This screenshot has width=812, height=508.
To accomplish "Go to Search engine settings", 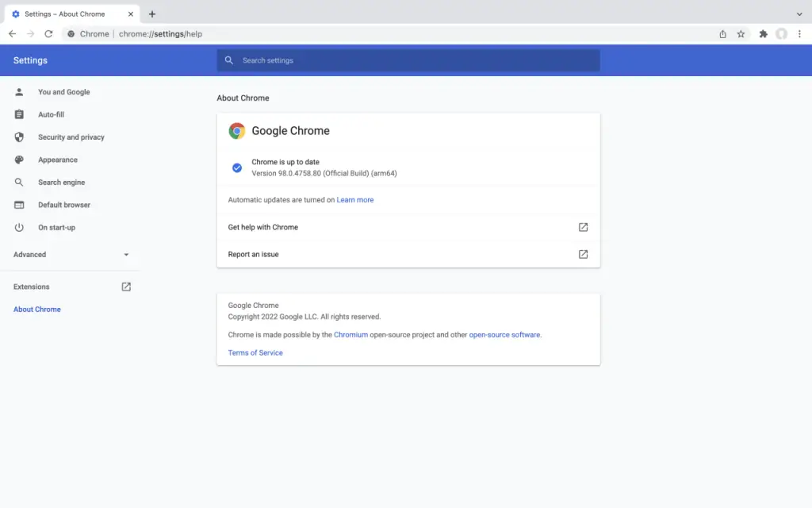I will click(x=61, y=183).
